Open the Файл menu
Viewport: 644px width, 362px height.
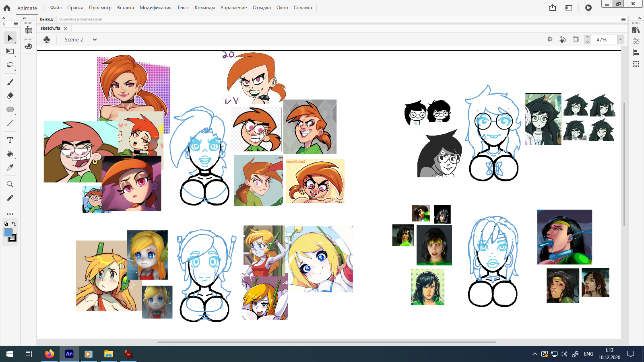56,8
